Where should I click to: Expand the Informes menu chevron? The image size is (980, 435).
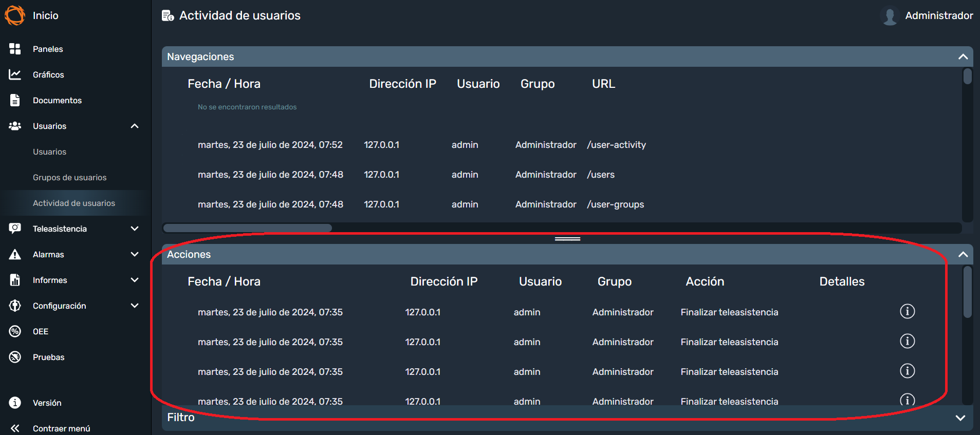[x=135, y=280]
